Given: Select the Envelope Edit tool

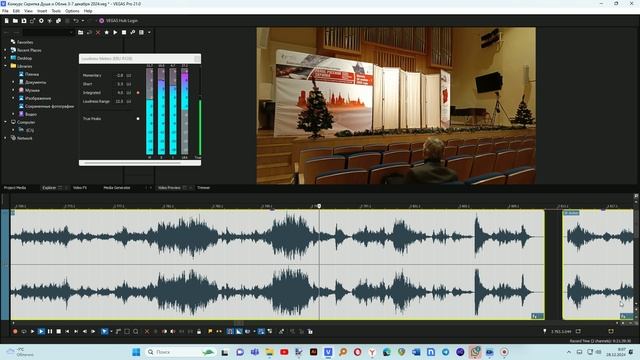Looking at the screenshot, I should (118, 331).
